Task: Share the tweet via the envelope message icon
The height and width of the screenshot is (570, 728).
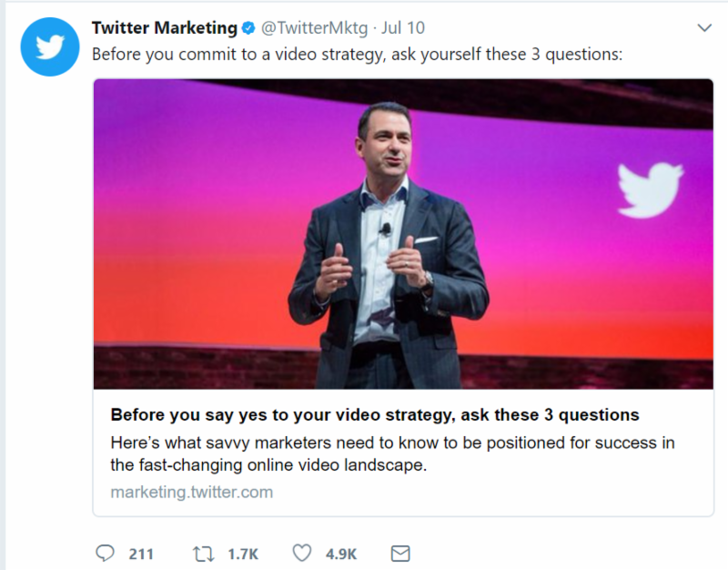Action: click(x=399, y=554)
